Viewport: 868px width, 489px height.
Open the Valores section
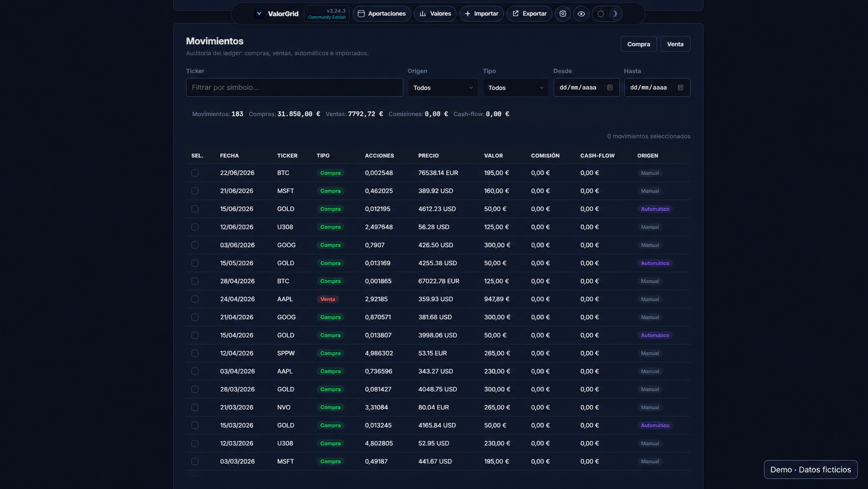pyautogui.click(x=435, y=14)
